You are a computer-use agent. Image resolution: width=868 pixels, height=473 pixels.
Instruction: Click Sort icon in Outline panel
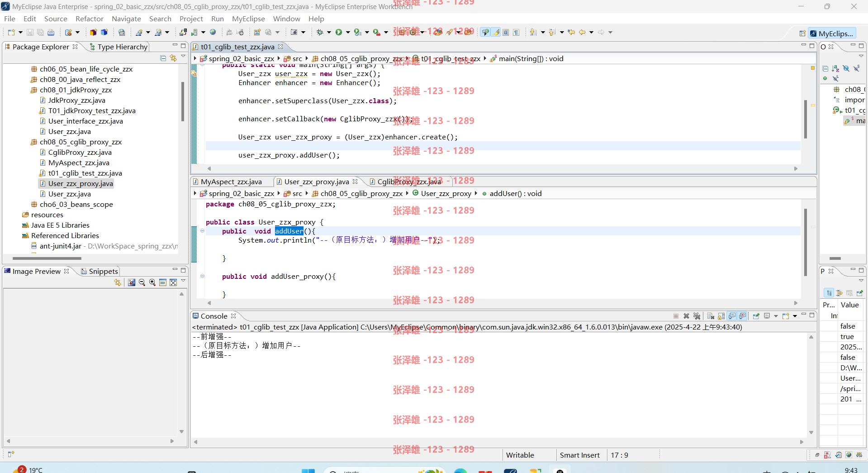point(835,68)
